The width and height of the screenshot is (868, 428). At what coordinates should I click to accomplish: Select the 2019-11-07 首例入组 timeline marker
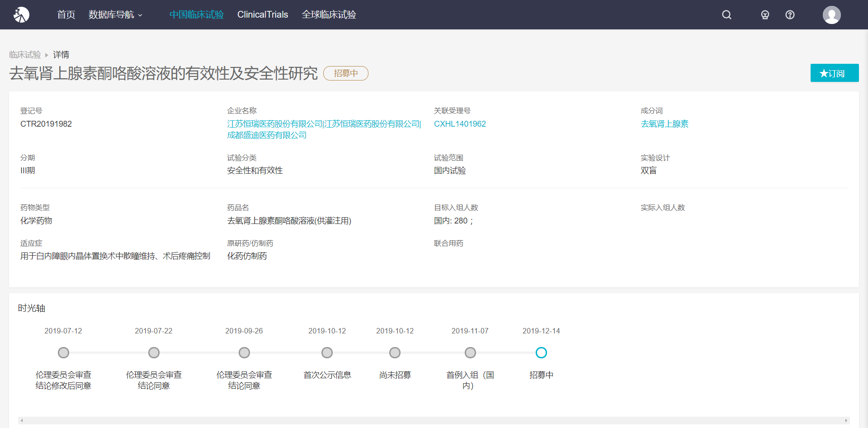pyautogui.click(x=470, y=352)
